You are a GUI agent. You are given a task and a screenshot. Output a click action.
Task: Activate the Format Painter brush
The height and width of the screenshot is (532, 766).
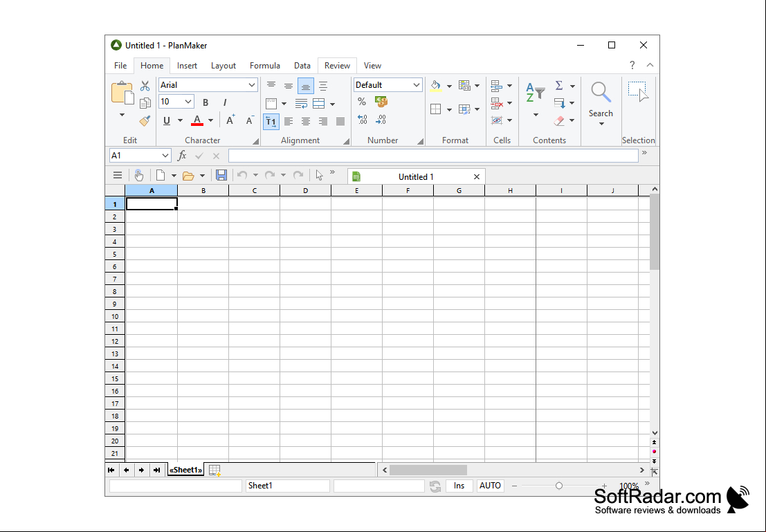145,120
